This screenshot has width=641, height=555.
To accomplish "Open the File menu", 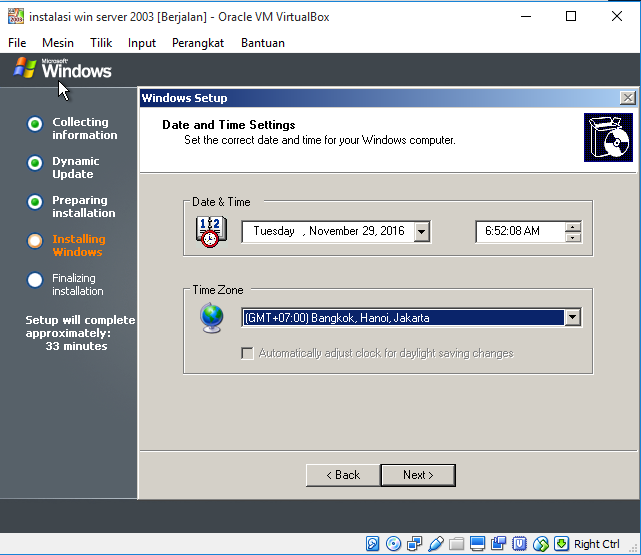I will pyautogui.click(x=17, y=43).
